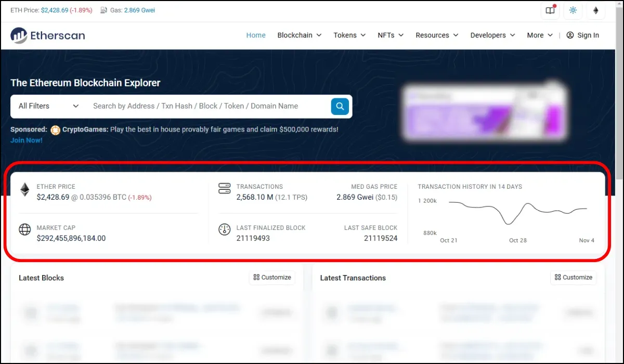Click the blue search magnifier button
This screenshot has height=364, width=624.
[x=340, y=106]
